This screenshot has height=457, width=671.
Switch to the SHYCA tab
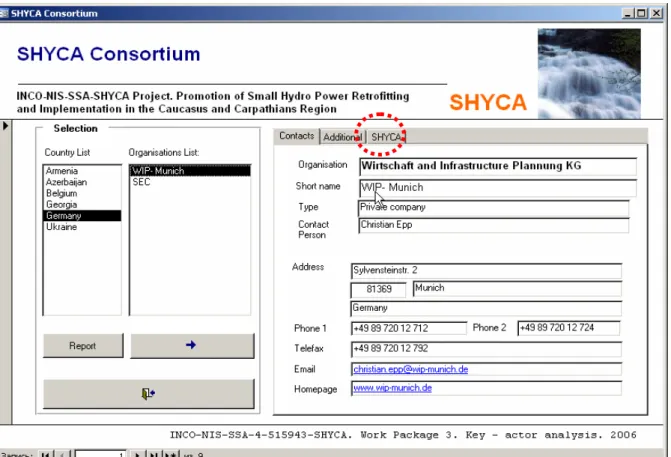(x=386, y=137)
